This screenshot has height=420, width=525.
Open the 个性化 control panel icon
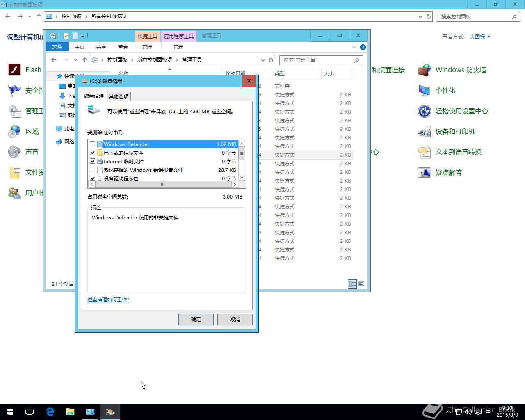pos(425,91)
